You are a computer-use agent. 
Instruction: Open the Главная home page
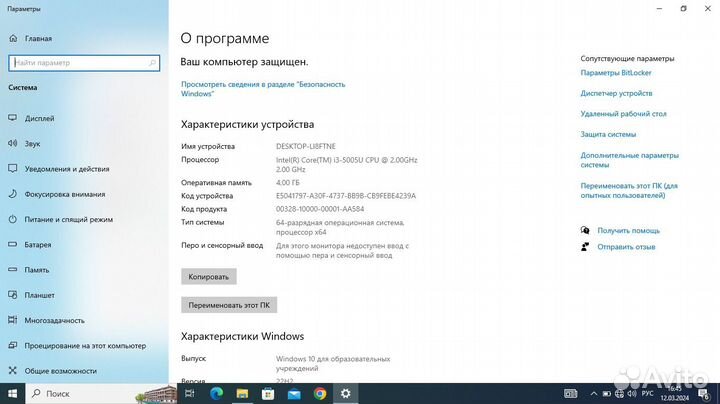(30, 39)
